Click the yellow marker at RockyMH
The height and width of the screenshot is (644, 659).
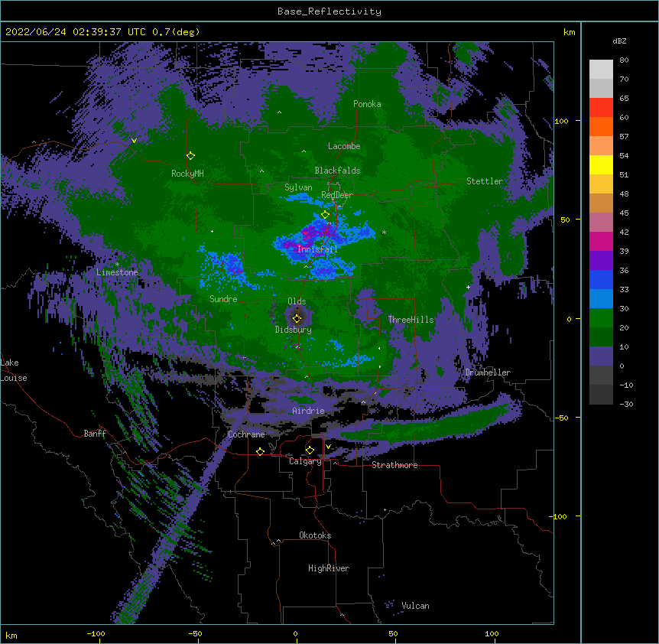[x=190, y=156]
